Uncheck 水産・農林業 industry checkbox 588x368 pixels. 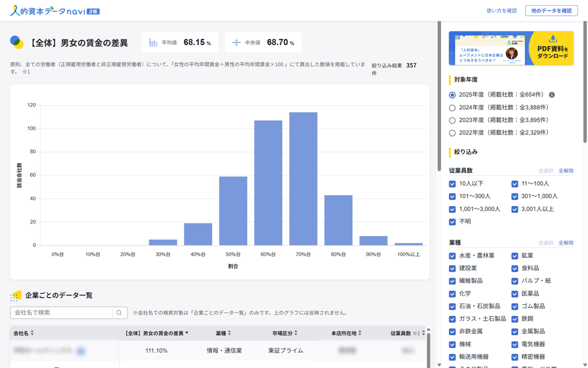point(452,256)
